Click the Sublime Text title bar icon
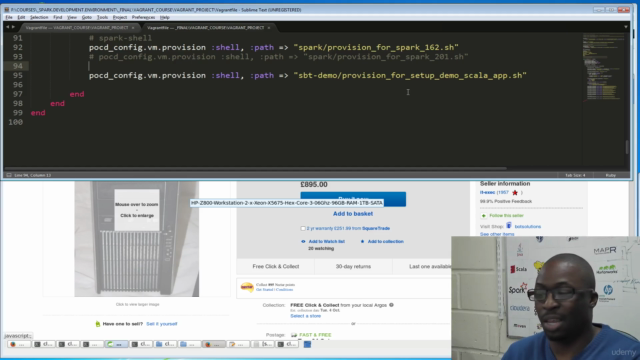 (7, 9)
